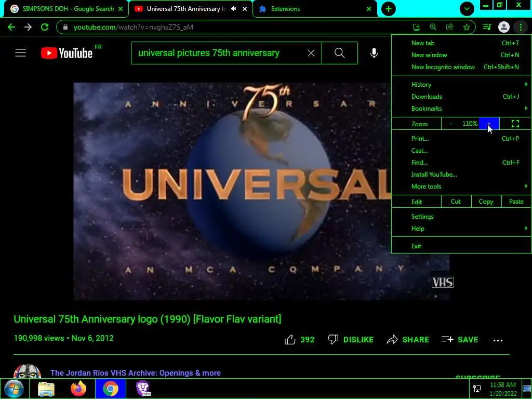The height and width of the screenshot is (399, 532).
Task: Launch Brave browser from taskbar
Action: 143,389
